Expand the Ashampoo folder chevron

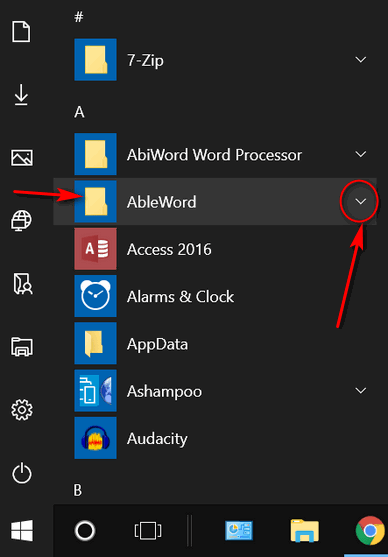[361, 390]
